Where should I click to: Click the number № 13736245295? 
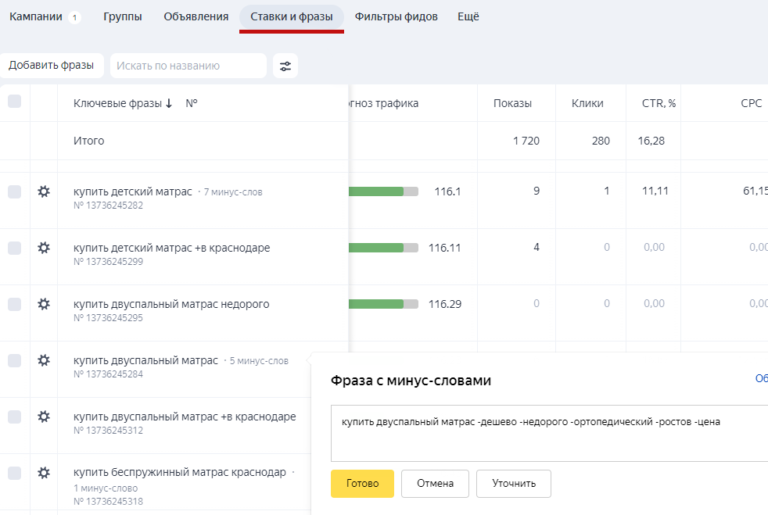click(x=108, y=318)
